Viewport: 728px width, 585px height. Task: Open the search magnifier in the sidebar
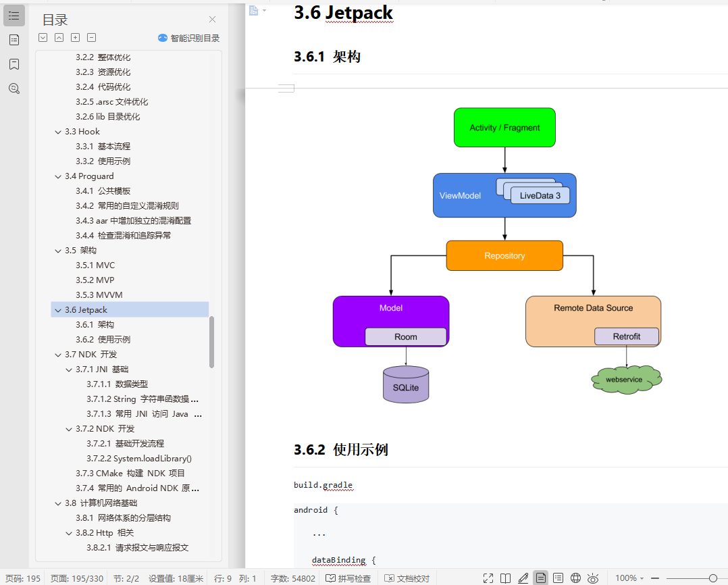tap(14, 88)
